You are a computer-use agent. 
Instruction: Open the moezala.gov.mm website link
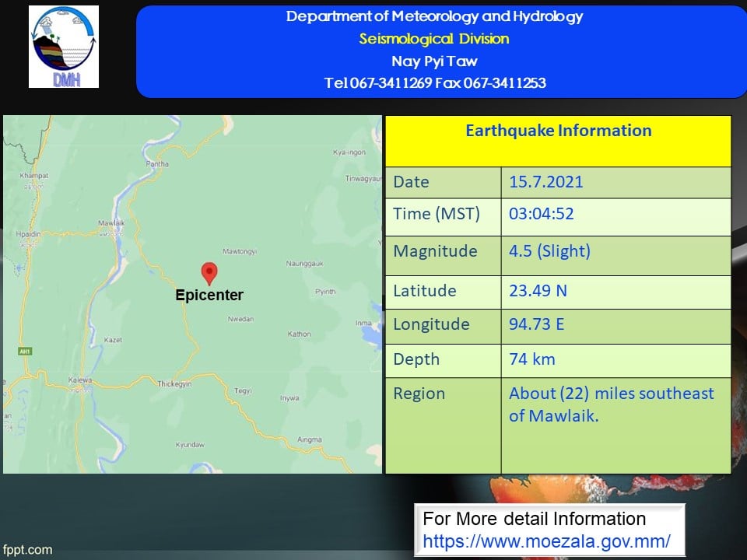click(546, 541)
